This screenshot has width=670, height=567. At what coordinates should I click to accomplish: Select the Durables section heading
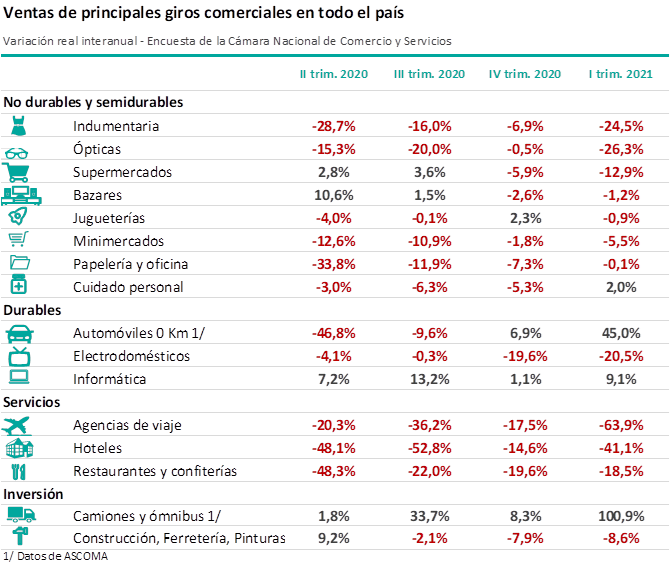click(x=32, y=310)
